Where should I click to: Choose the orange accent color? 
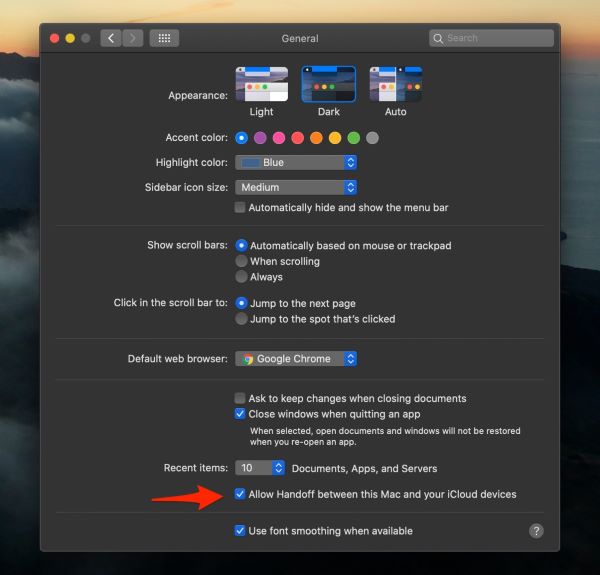316,138
